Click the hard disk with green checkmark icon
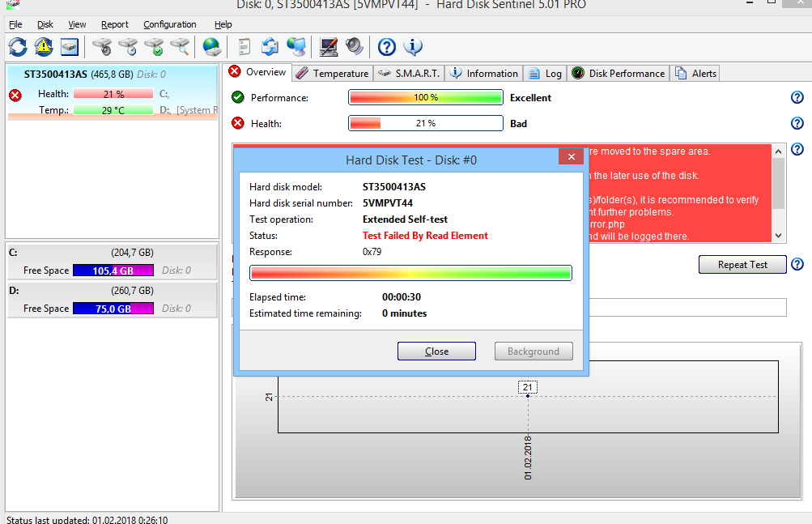The height and width of the screenshot is (524, 812). tap(155, 47)
